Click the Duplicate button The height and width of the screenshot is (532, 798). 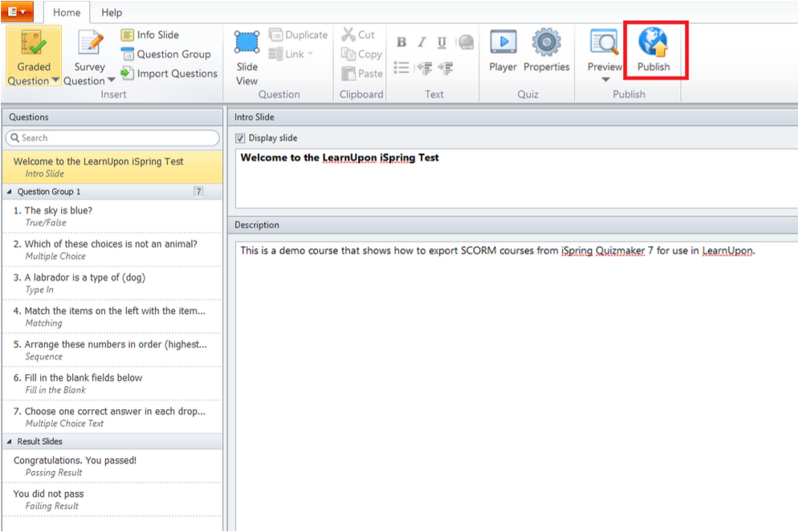[298, 35]
